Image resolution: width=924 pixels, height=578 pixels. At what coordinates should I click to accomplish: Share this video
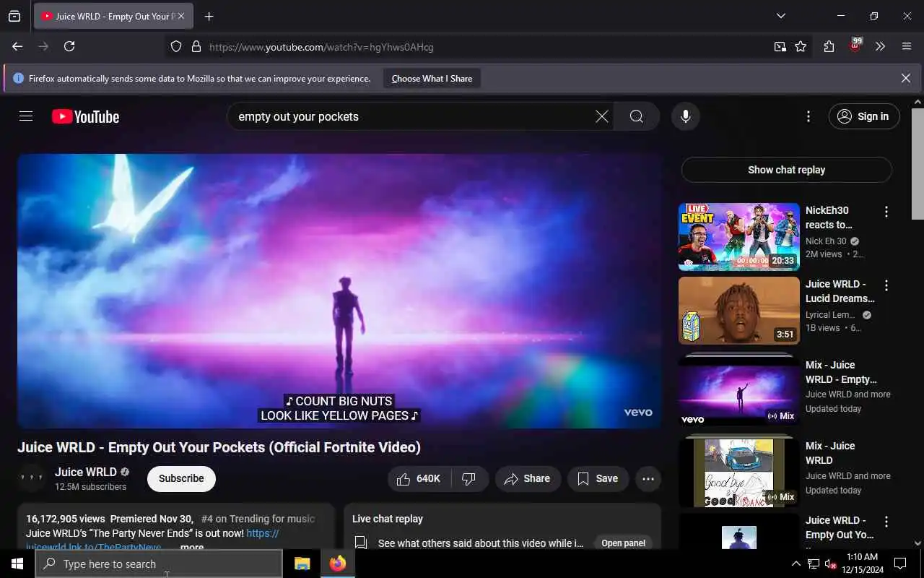coord(528,478)
